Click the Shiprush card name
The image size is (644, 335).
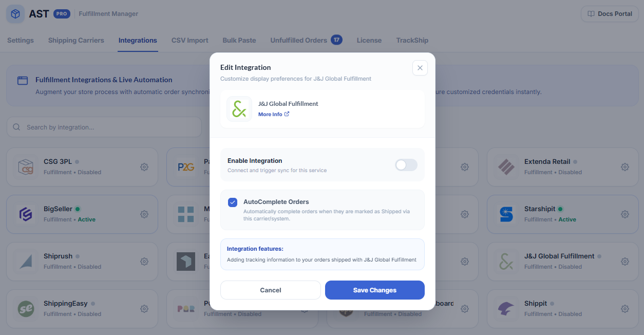point(58,256)
